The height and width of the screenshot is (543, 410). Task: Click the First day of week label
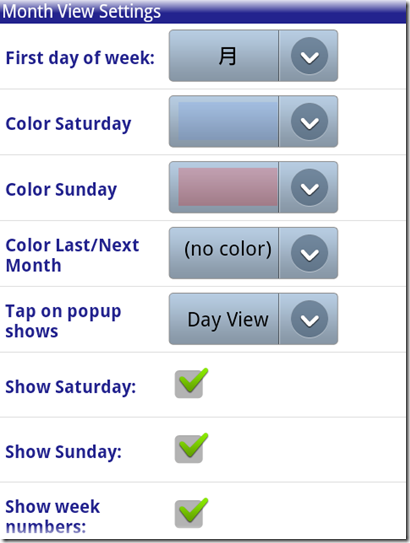[80, 58]
